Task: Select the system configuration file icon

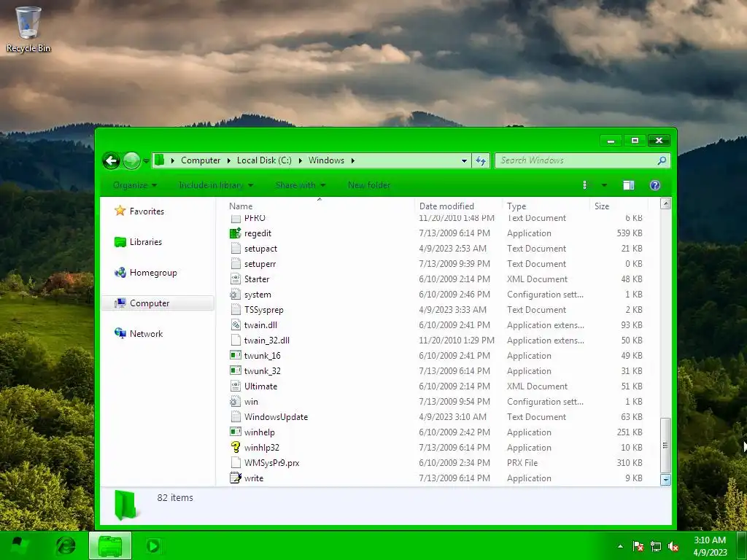Action: click(x=236, y=295)
